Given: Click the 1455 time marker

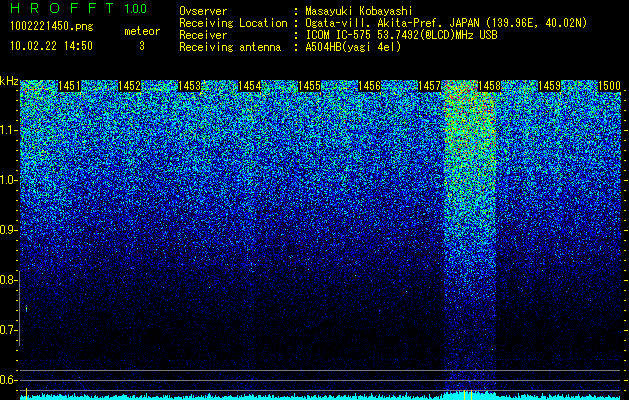Looking at the screenshot, I should tap(310, 86).
